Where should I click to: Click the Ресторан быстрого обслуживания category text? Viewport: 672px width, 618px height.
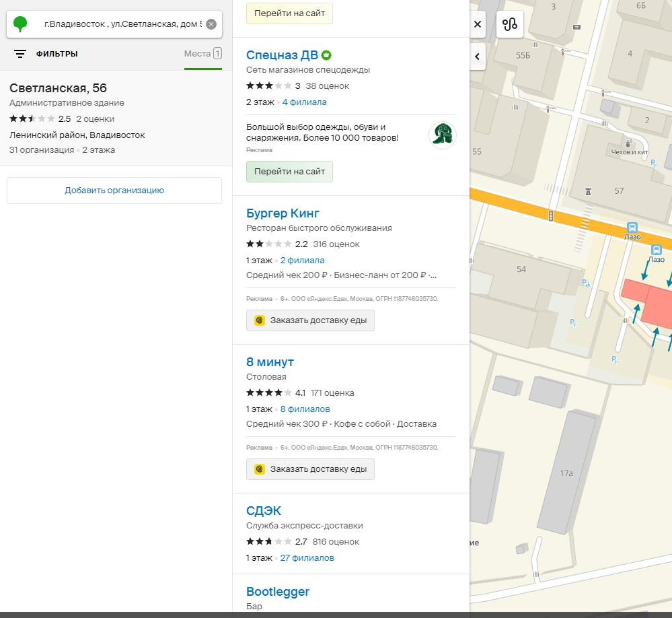pos(319,228)
